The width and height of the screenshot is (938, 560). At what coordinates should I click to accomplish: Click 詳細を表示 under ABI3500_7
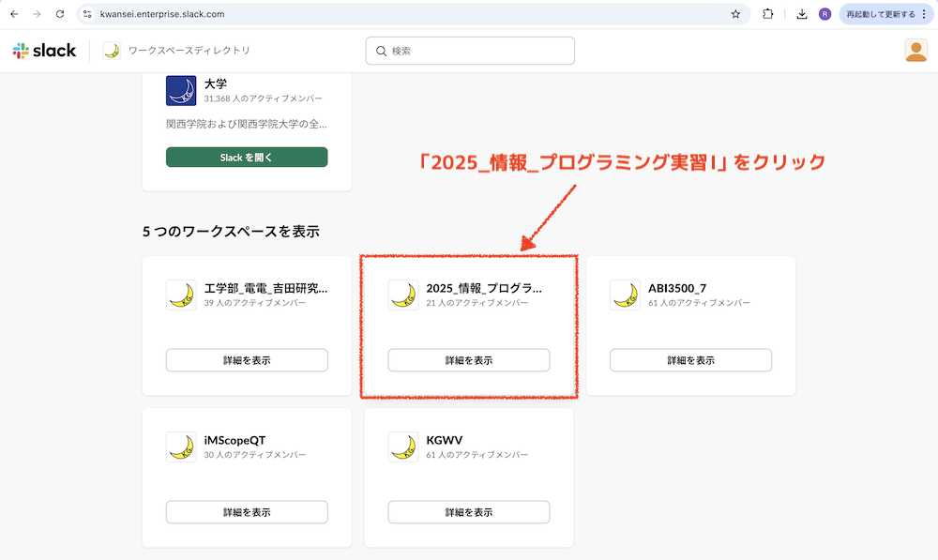tap(690, 359)
